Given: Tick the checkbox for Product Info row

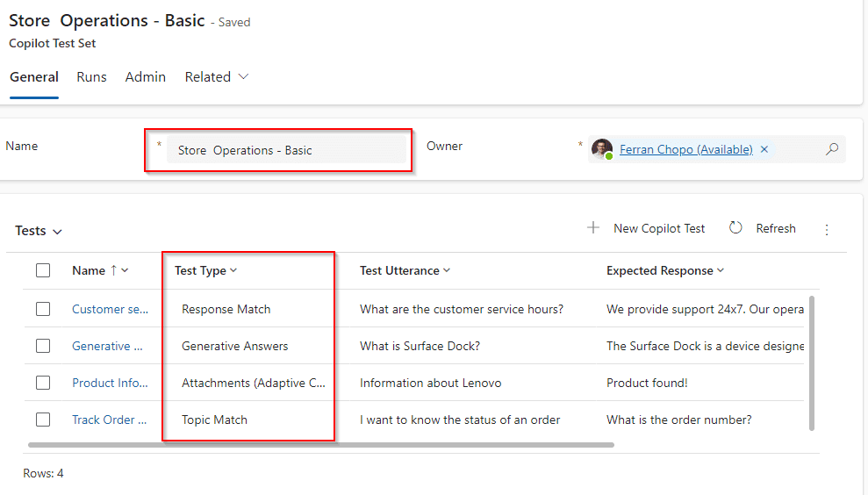Looking at the screenshot, I should pos(43,383).
